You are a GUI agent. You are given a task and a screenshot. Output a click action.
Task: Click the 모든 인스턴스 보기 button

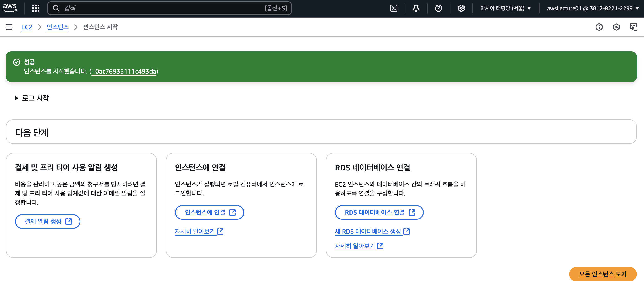[603, 274]
